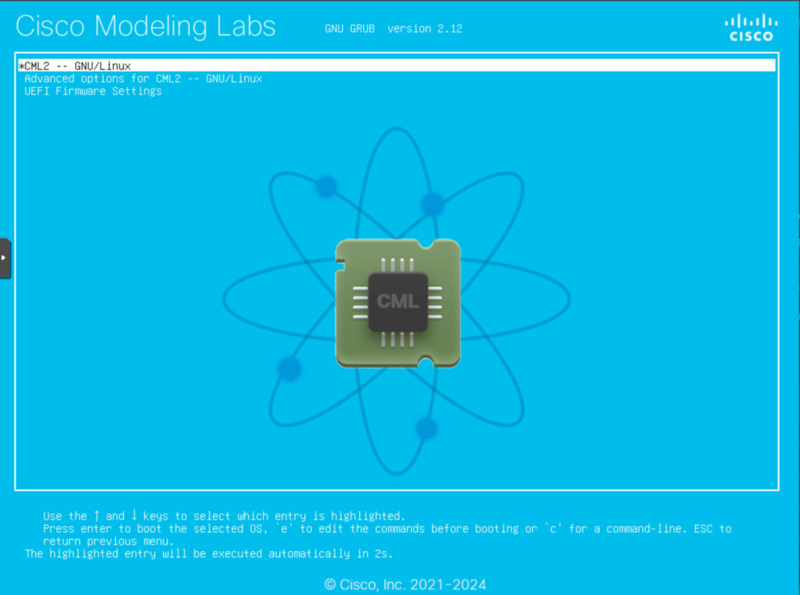Click the Cisco logo
This screenshot has height=595, width=800.
click(751, 28)
